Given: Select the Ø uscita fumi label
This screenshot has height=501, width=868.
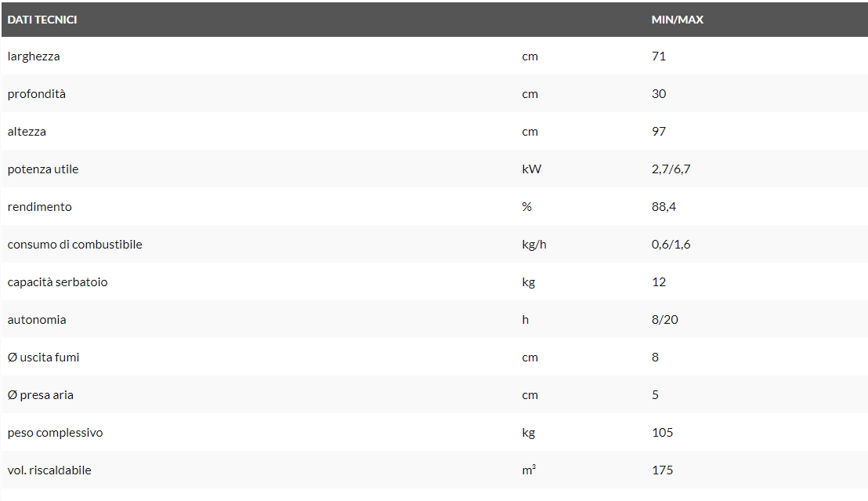Looking at the screenshot, I should click(x=43, y=358).
